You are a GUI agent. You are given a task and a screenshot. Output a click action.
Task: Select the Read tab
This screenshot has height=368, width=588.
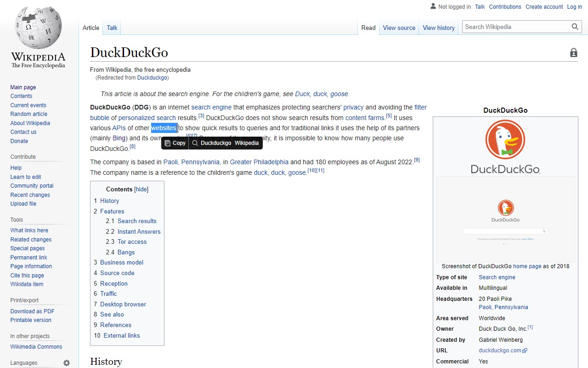[368, 28]
